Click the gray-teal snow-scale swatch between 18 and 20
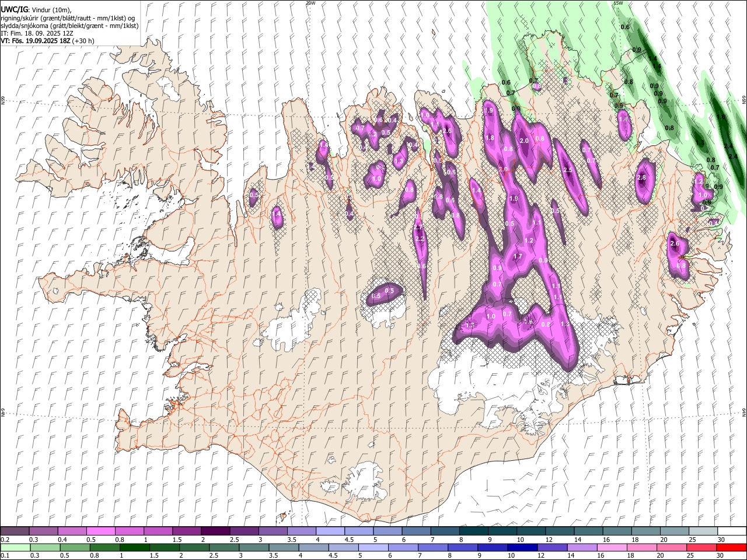The height and width of the screenshot is (560, 747). coord(645,531)
